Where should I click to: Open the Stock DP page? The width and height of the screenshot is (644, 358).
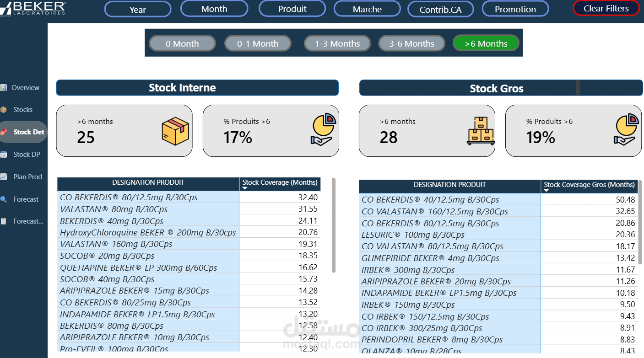pyautogui.click(x=27, y=155)
